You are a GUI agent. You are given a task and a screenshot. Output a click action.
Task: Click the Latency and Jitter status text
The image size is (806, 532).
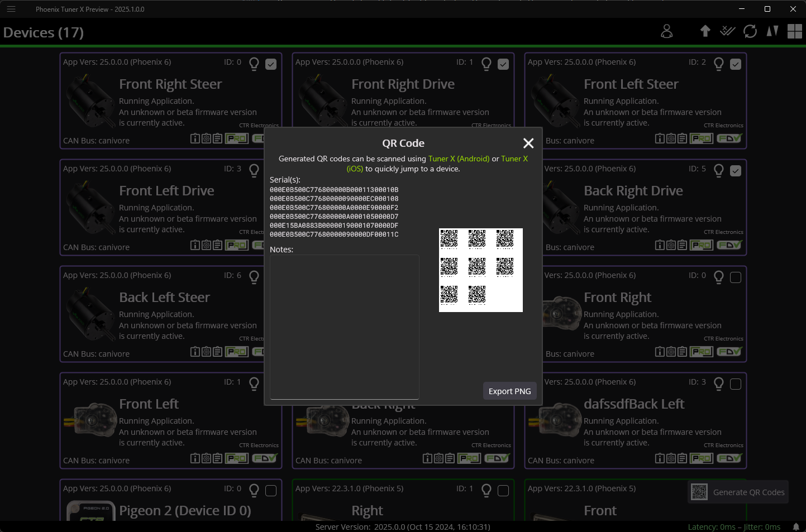pos(734,527)
